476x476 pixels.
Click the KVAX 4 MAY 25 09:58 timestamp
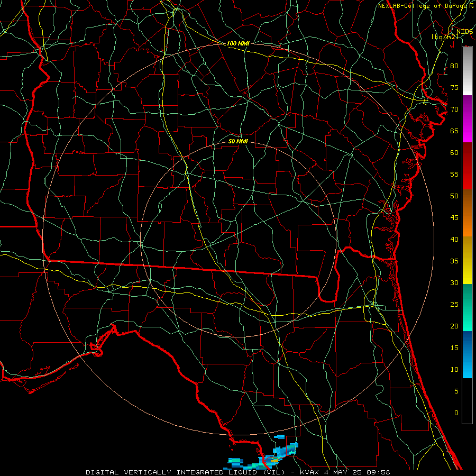345,472
